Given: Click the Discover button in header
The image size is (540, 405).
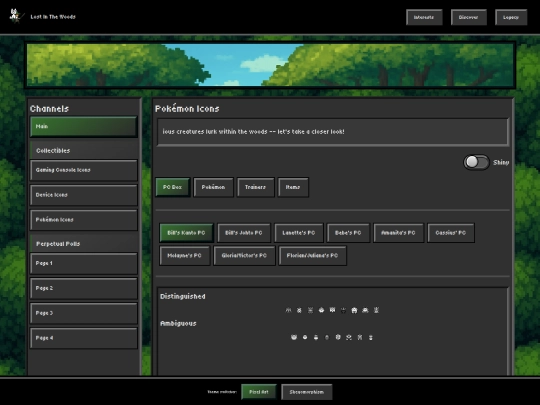Looking at the screenshot, I should 468,17.
